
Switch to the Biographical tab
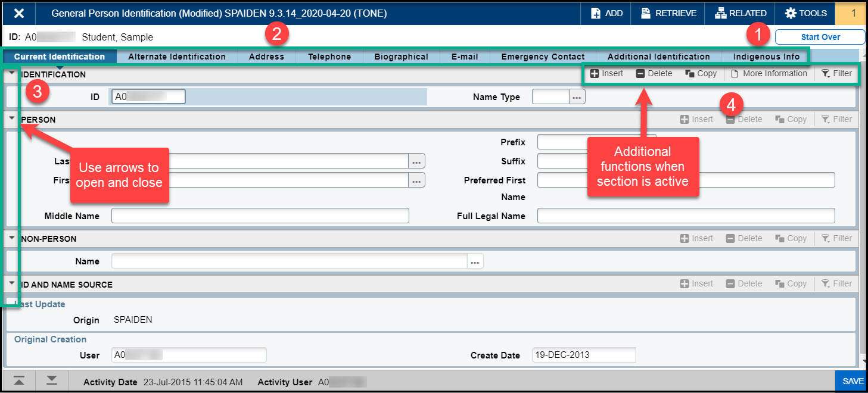401,57
